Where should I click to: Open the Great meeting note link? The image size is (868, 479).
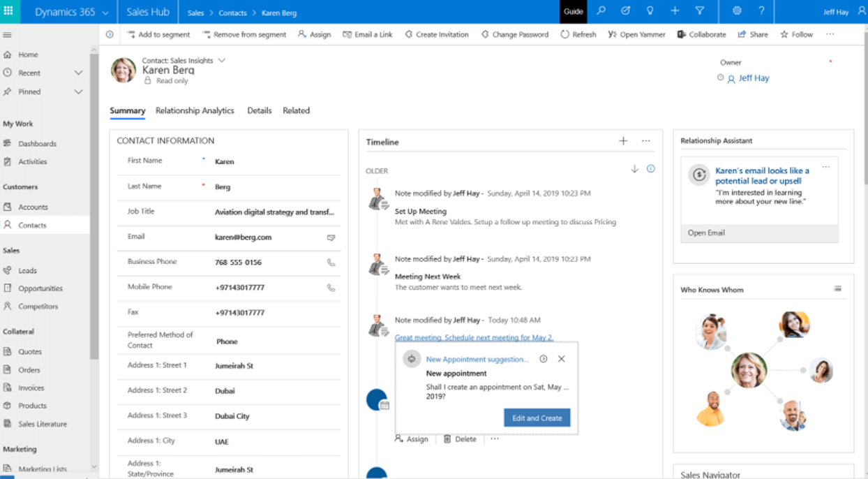(x=474, y=338)
